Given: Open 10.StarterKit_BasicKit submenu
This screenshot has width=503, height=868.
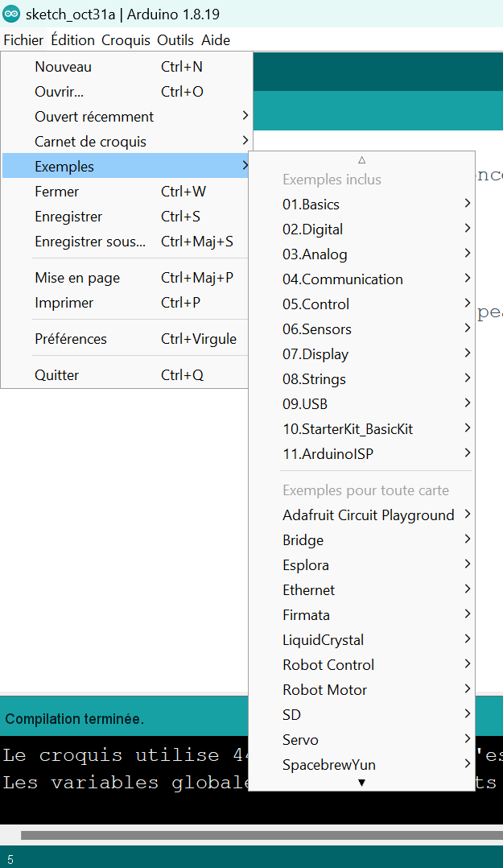Looking at the screenshot, I should point(362,428).
